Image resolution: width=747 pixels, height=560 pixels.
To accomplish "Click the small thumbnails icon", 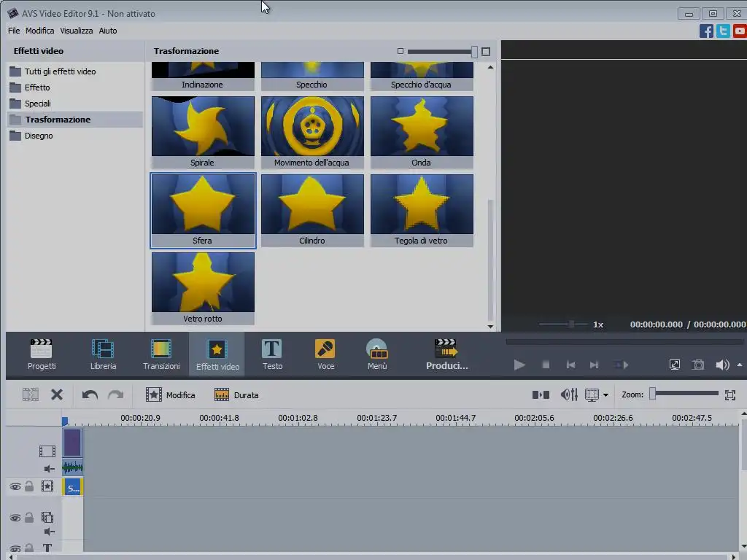I will click(400, 51).
